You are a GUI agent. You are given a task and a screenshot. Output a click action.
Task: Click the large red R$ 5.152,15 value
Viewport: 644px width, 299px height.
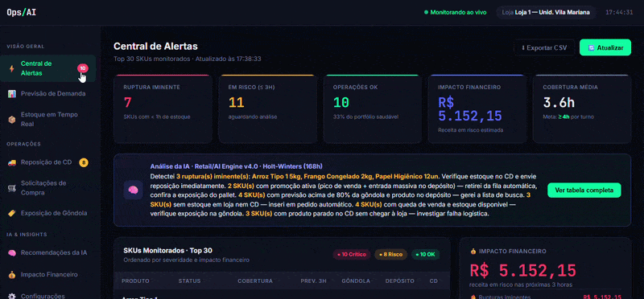coord(522,271)
